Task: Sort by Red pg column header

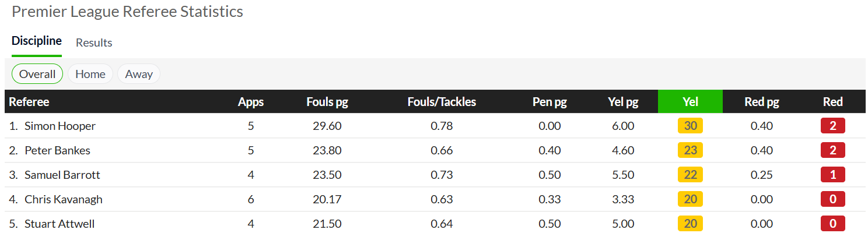Action: (762, 102)
